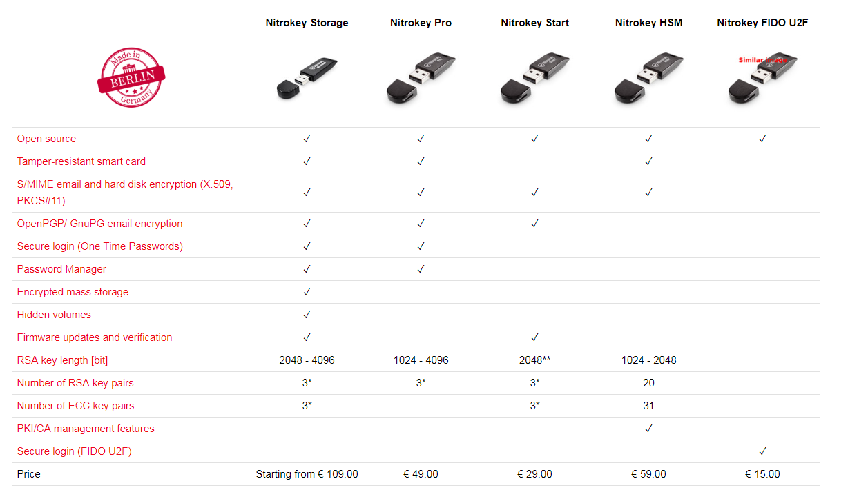The image size is (868, 490).
Task: Click the Secure login FIDO U2F checkmark
Action: [762, 451]
